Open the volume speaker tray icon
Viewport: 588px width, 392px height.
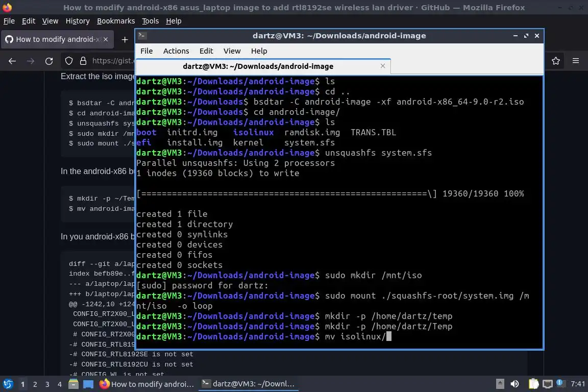(x=514, y=384)
